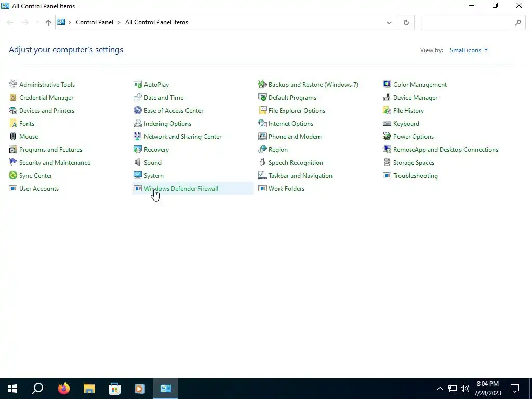Open File Explorer Options icon

(x=262, y=111)
